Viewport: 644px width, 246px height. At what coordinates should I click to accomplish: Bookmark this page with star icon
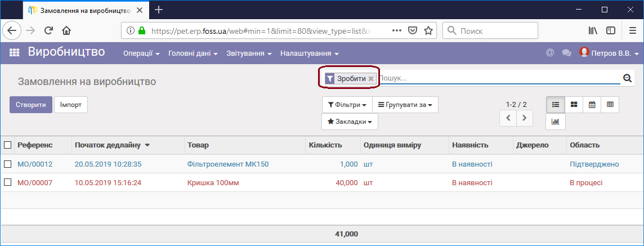pyautogui.click(x=428, y=30)
